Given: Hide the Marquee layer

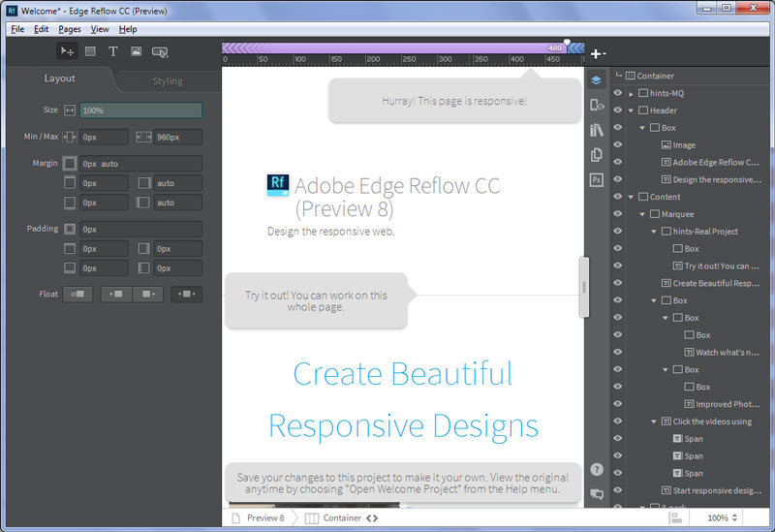Looking at the screenshot, I should click(x=618, y=214).
